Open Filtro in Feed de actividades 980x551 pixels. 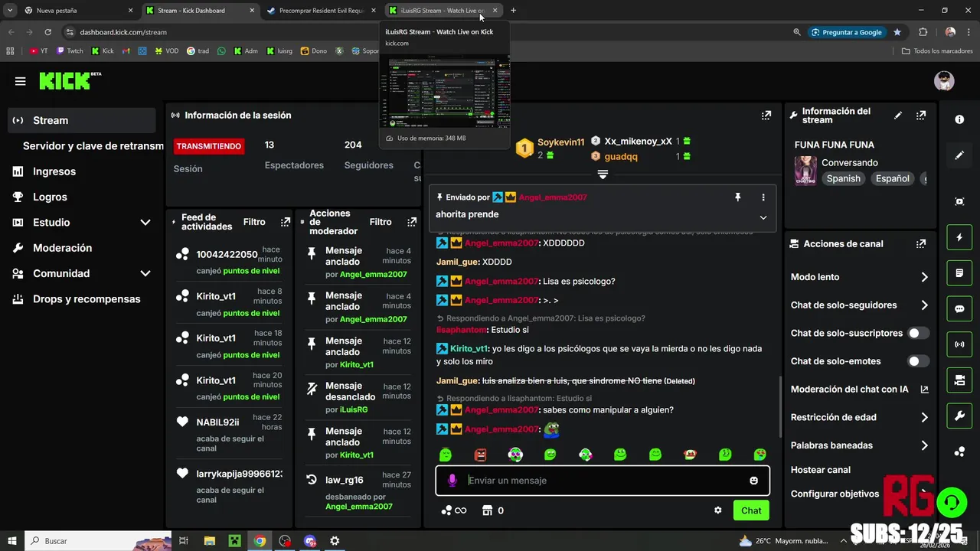(x=254, y=222)
